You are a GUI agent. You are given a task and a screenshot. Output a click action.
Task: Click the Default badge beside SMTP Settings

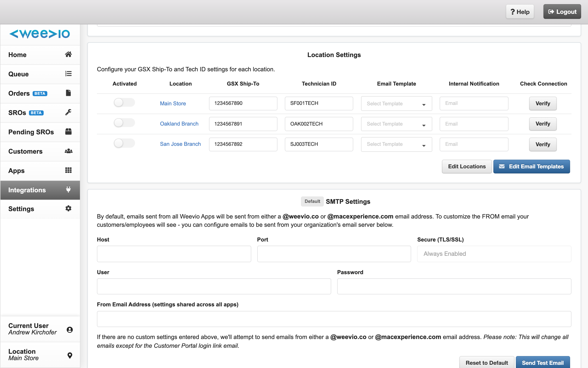click(x=312, y=201)
